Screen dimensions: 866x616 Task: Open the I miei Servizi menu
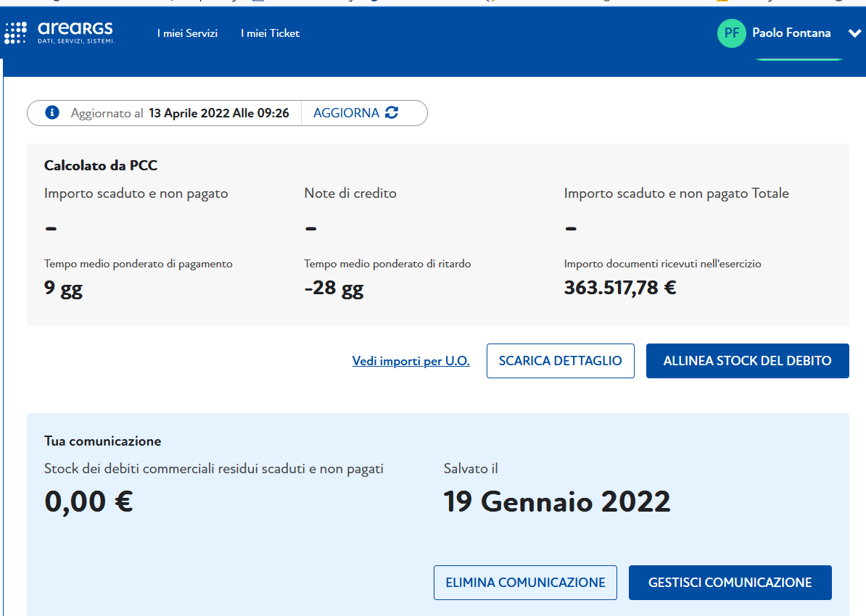coord(187,33)
